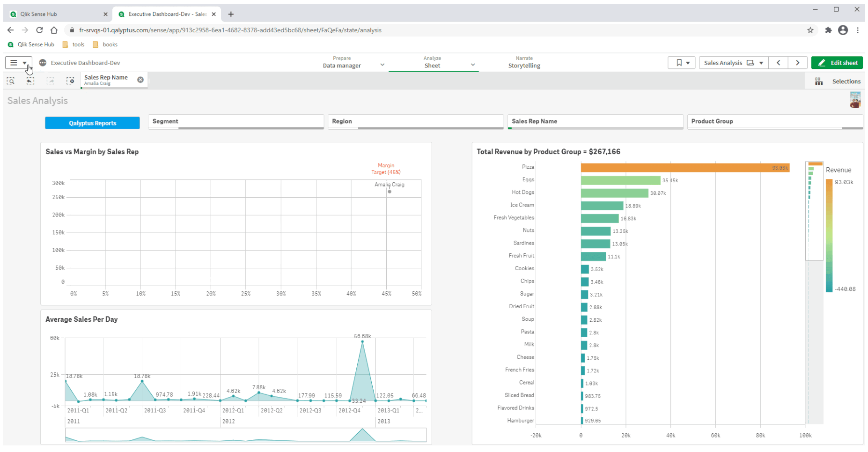Open the Narrate Storytelling tab
868x452 pixels.
524,62
